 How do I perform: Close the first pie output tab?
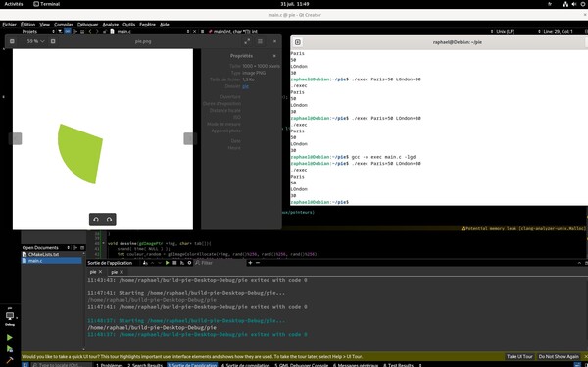100,272
